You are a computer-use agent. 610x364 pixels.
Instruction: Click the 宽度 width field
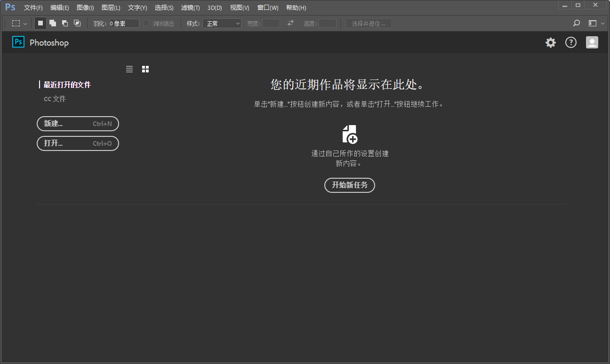point(271,23)
